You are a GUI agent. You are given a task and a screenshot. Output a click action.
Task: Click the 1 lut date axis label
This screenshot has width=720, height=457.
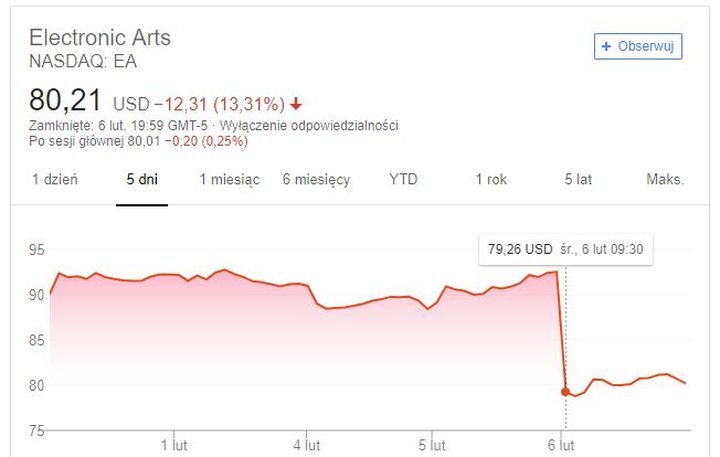point(175,443)
